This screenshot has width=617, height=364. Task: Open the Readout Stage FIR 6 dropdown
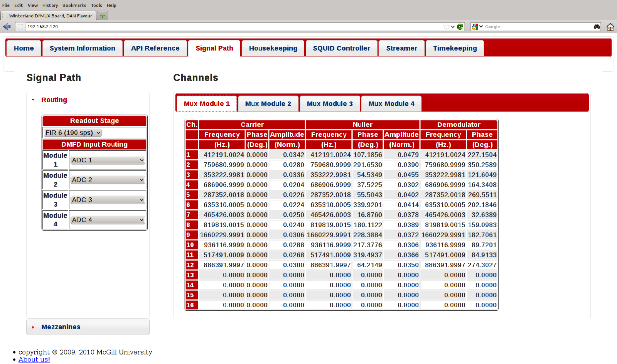pos(72,133)
